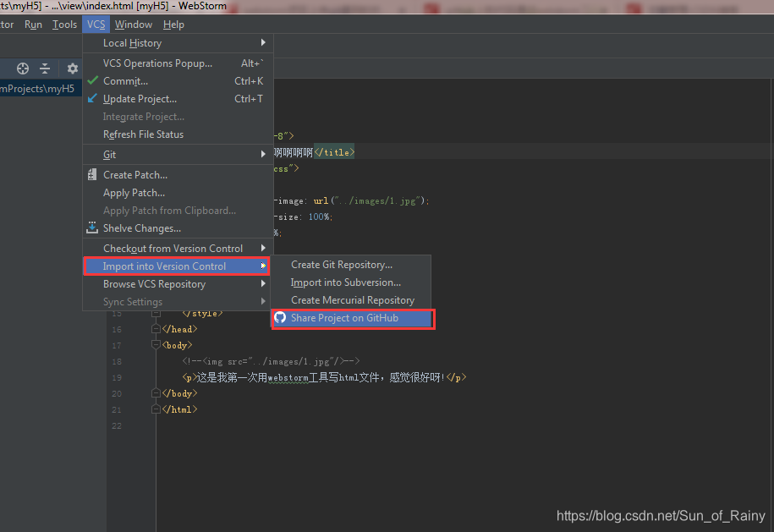Select Import into Version Control entry
This screenshot has width=774, height=532.
pos(176,266)
